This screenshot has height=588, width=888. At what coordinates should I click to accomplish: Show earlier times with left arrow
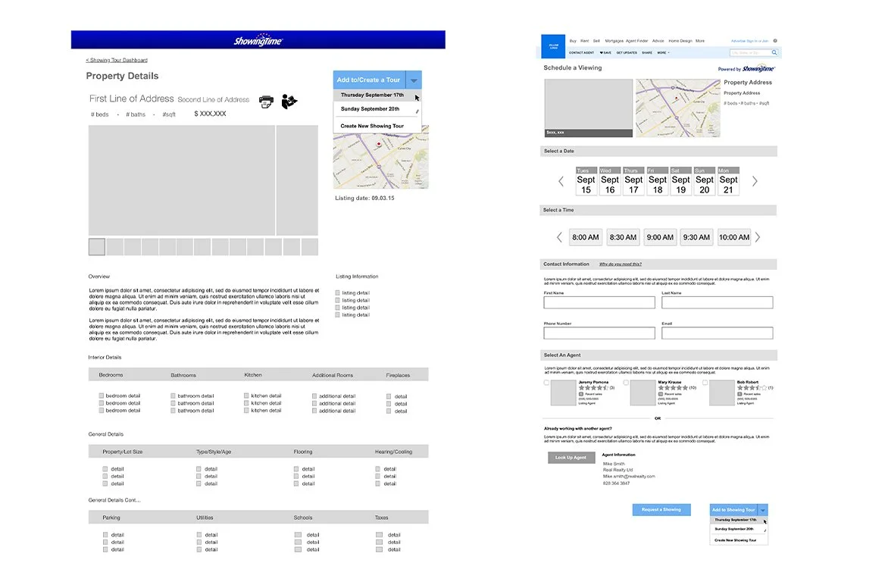click(559, 237)
